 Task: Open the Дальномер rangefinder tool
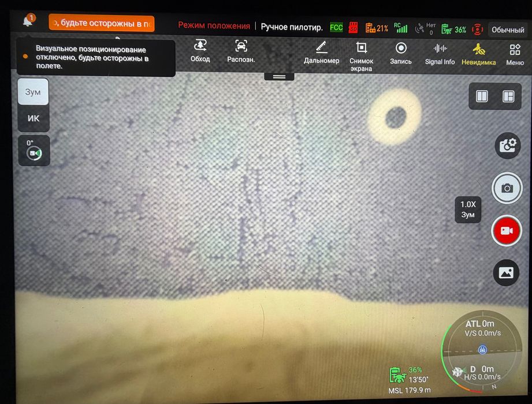coord(321,53)
